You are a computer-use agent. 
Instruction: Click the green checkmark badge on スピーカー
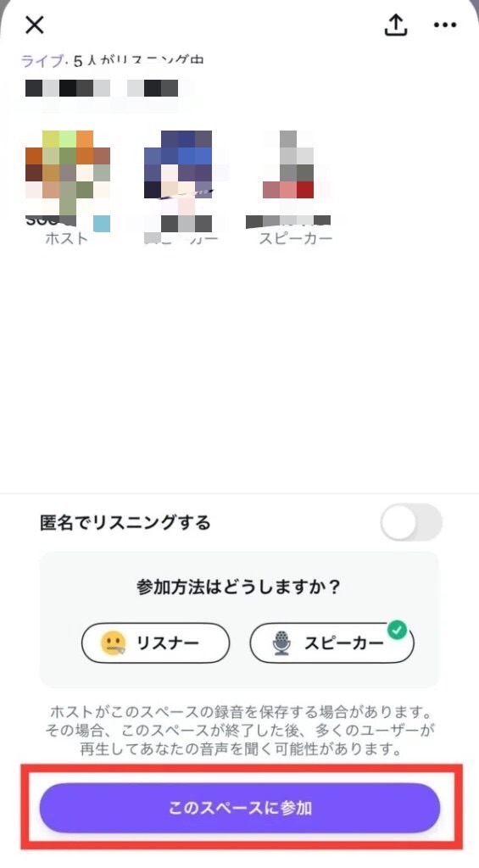pos(398,629)
